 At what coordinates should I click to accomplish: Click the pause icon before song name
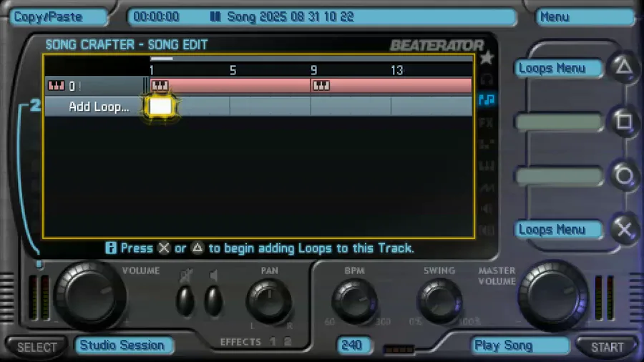click(x=215, y=16)
